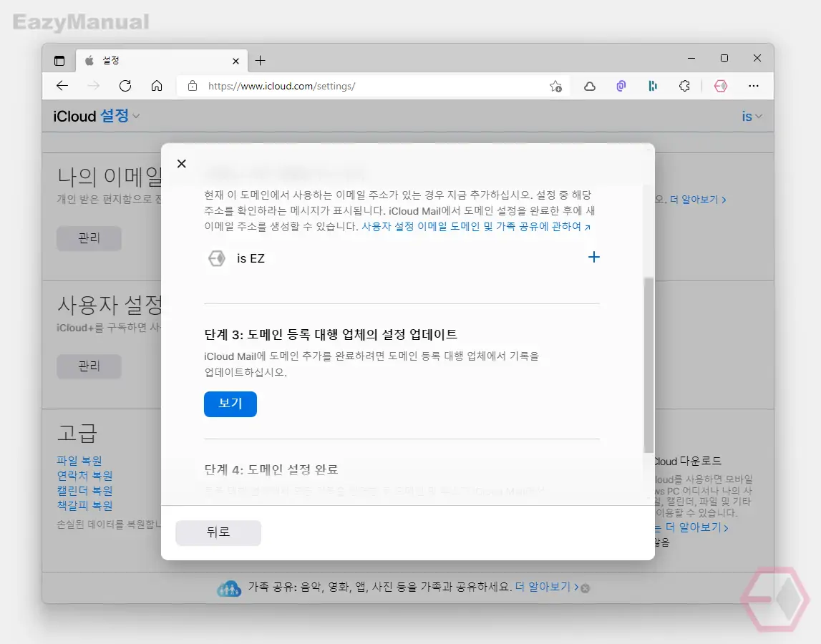Screen dimensions: 821x644
Task: Open the tab actions menu icon
Action: click(x=59, y=61)
